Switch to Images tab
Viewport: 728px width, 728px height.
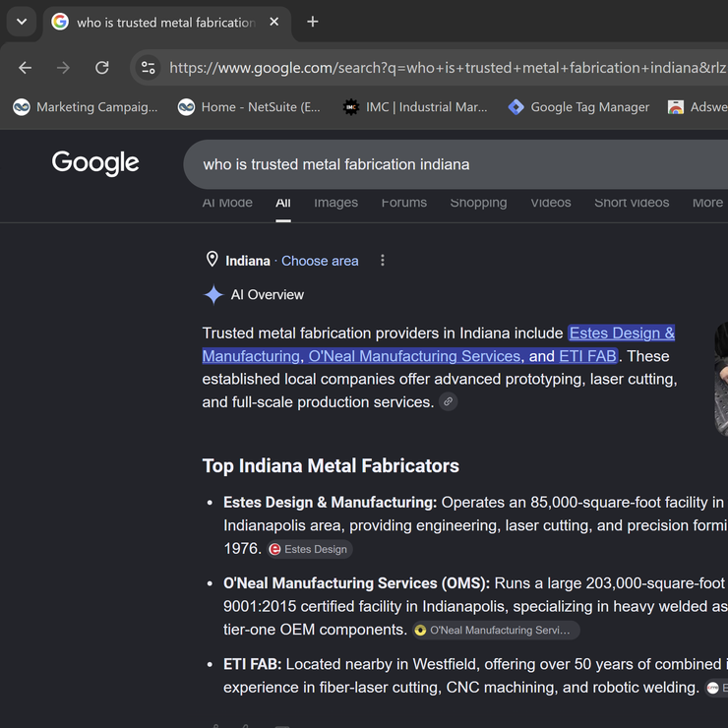[335, 203]
